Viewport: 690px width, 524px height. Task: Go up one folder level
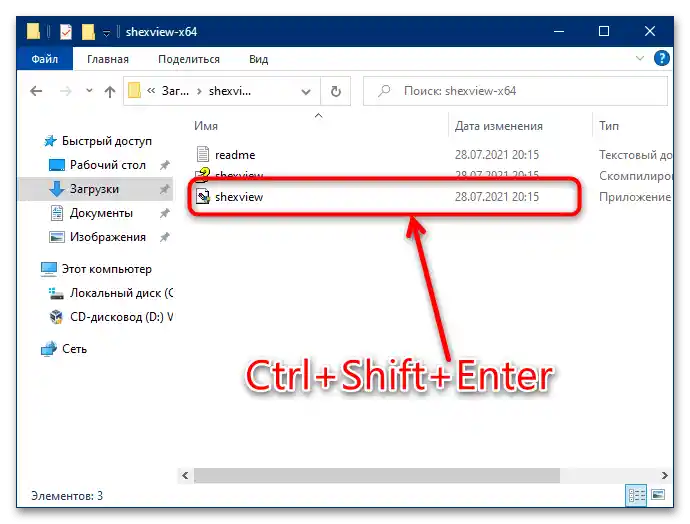[110, 91]
